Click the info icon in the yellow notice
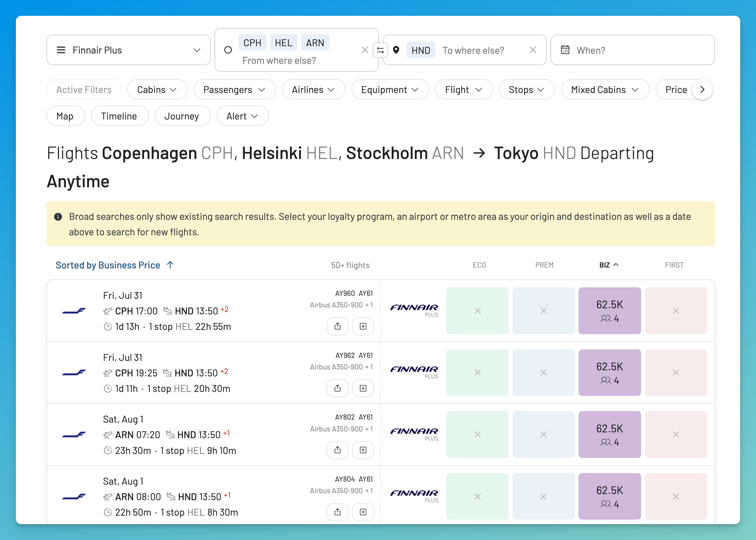Screen dimensions: 756x540 tap(58, 217)
